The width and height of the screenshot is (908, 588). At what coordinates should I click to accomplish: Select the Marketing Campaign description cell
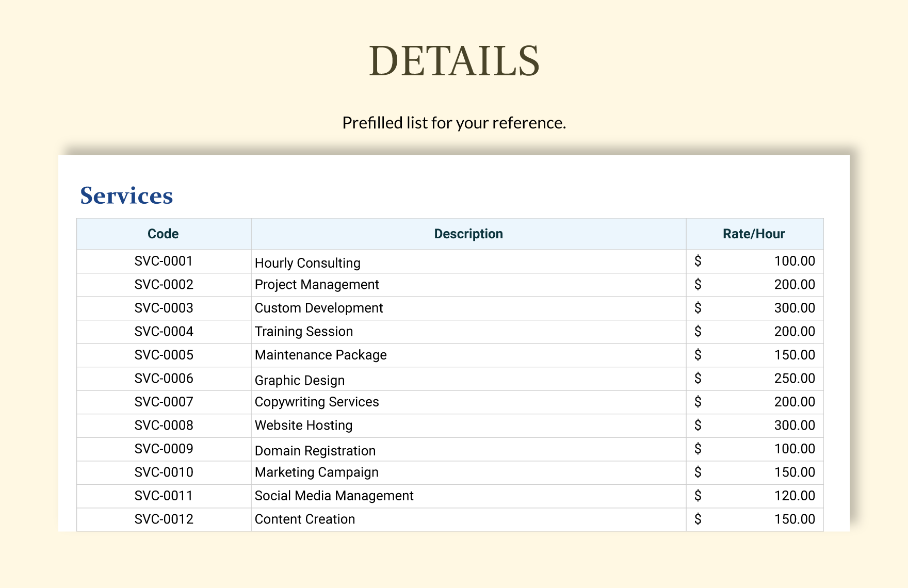click(316, 472)
